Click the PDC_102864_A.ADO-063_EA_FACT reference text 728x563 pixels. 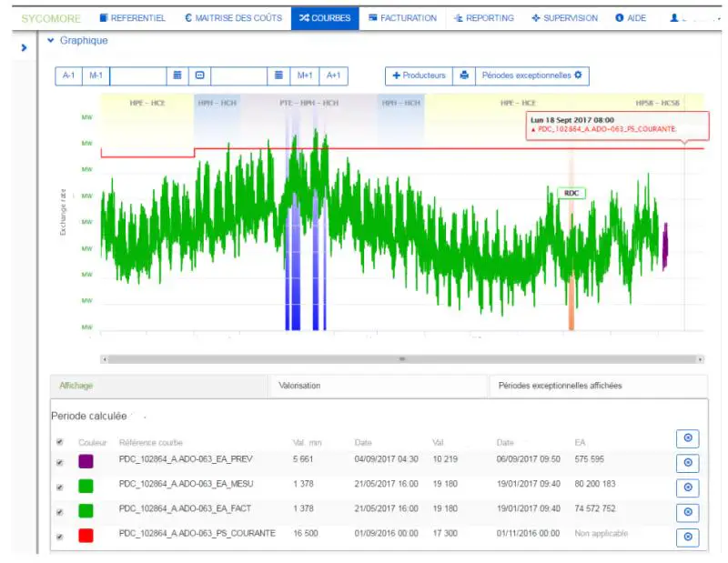(185, 508)
